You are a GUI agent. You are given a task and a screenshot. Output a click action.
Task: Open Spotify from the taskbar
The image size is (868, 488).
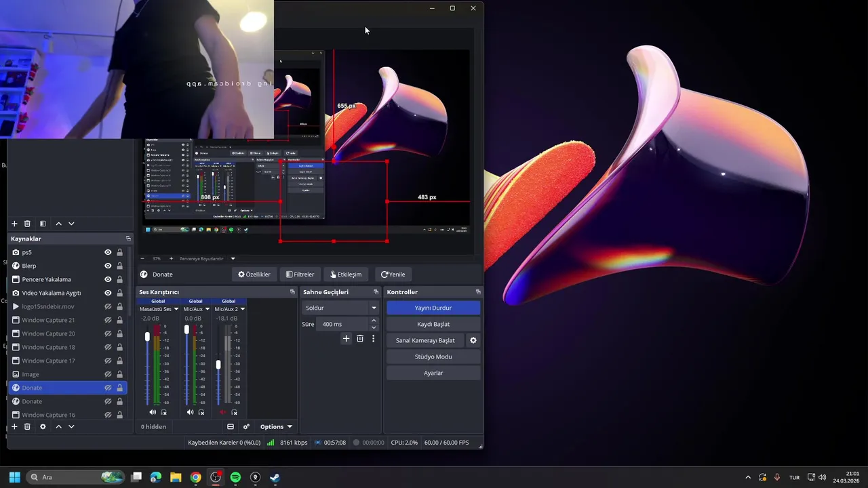(x=235, y=477)
